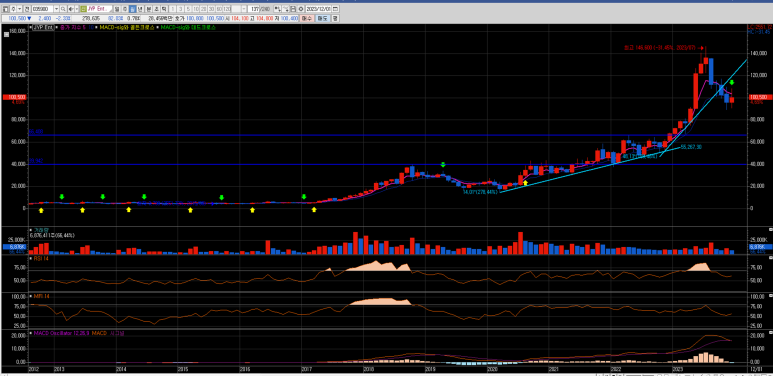The height and width of the screenshot is (376, 773).
Task: Click the yellow golden-cross arrow in mid-2020
Action: tap(526, 183)
